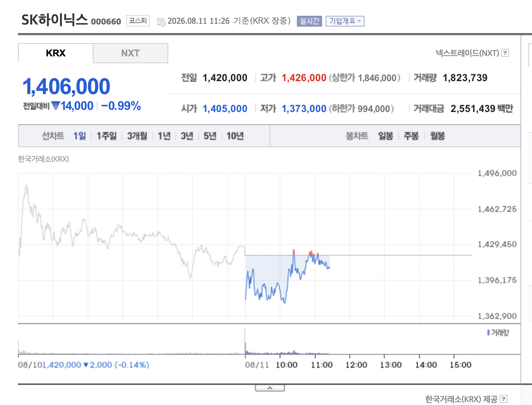This screenshot has height=405, width=532.
Task: Select the 3년 line chart period
Action: [187, 136]
